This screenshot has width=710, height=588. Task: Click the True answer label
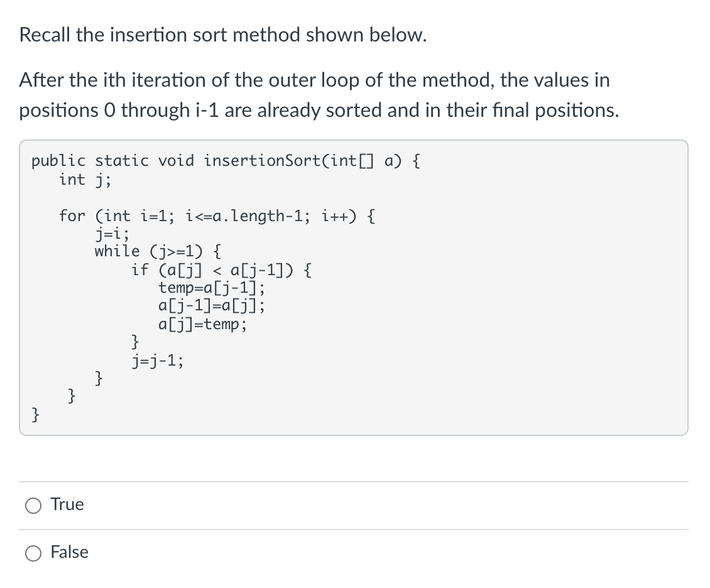[x=67, y=504]
